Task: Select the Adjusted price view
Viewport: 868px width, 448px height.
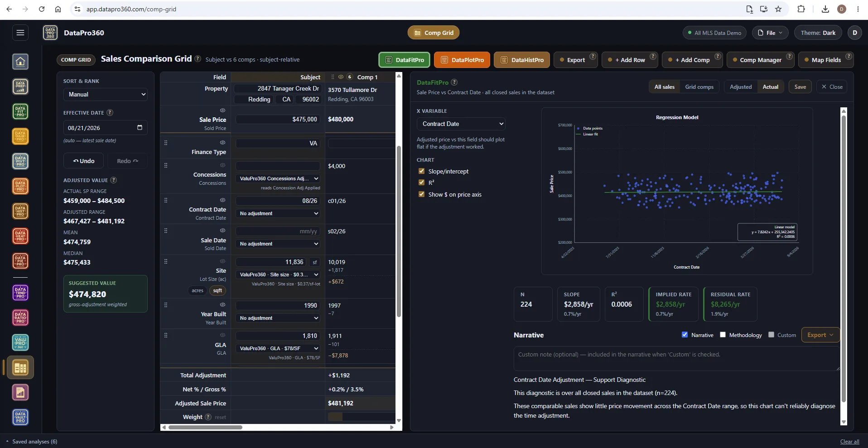Action: (740, 87)
